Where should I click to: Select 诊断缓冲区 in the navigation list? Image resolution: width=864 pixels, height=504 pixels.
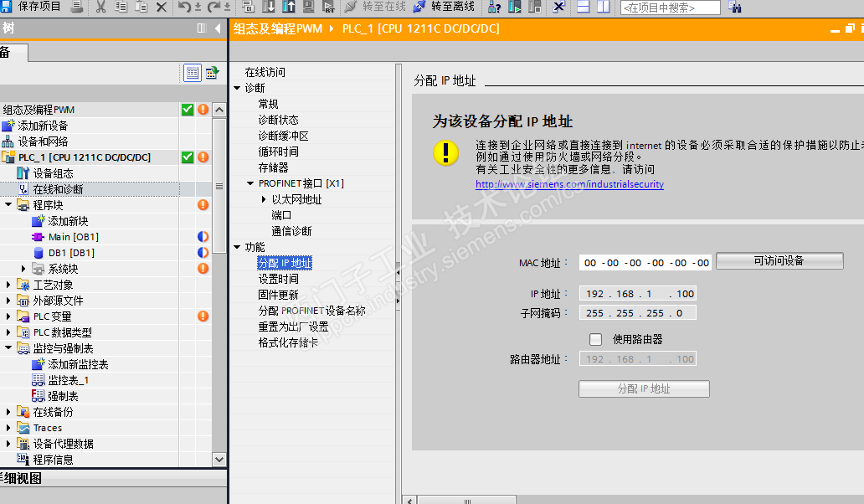[283, 136]
